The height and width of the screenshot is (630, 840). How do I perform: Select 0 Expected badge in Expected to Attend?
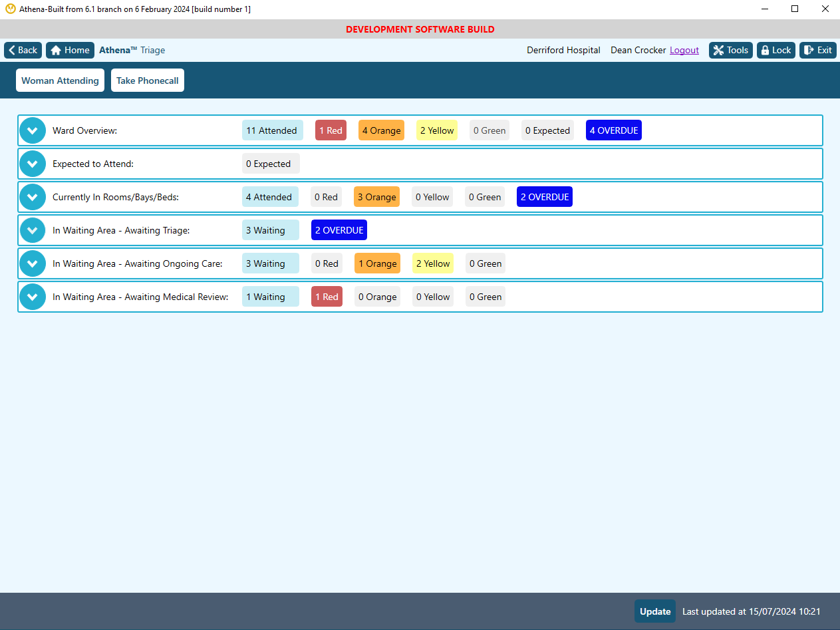pos(271,164)
